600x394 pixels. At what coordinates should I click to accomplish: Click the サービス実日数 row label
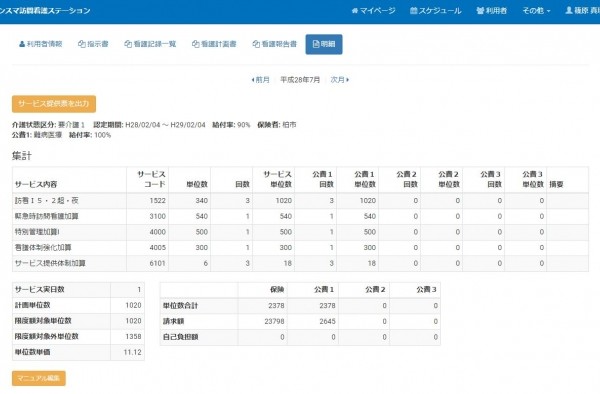tap(39, 290)
